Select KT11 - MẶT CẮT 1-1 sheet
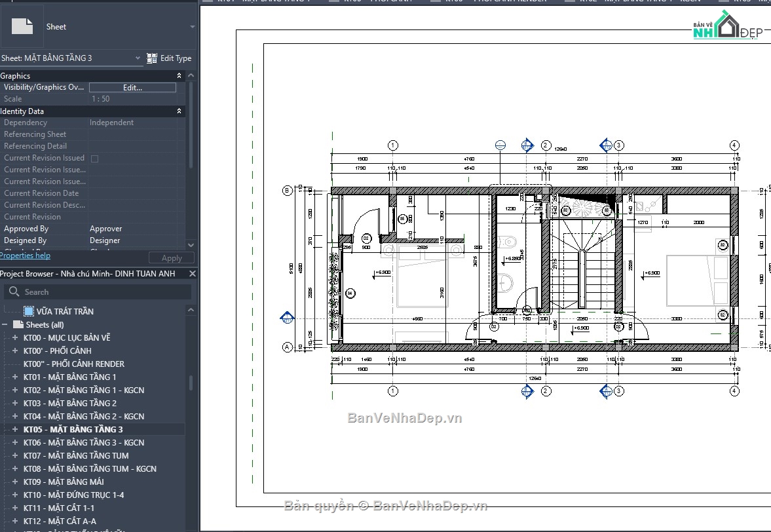Image resolution: width=771 pixels, height=532 pixels. tap(58, 508)
